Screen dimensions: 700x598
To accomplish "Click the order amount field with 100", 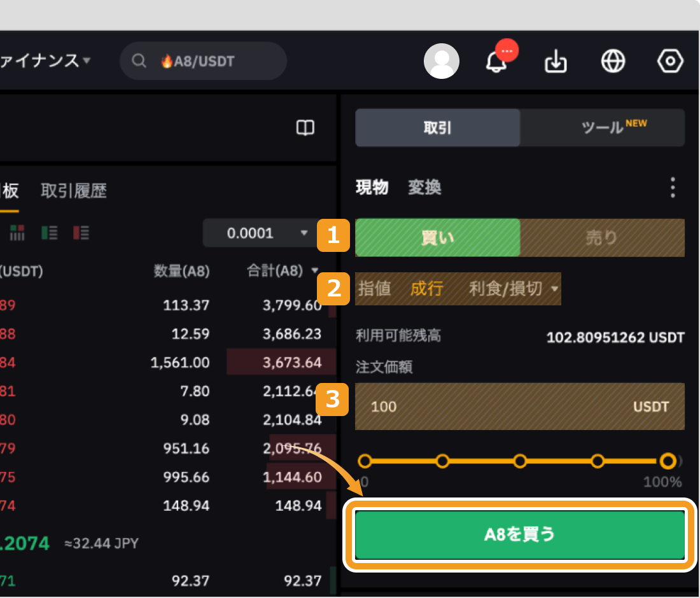I will click(x=520, y=407).
